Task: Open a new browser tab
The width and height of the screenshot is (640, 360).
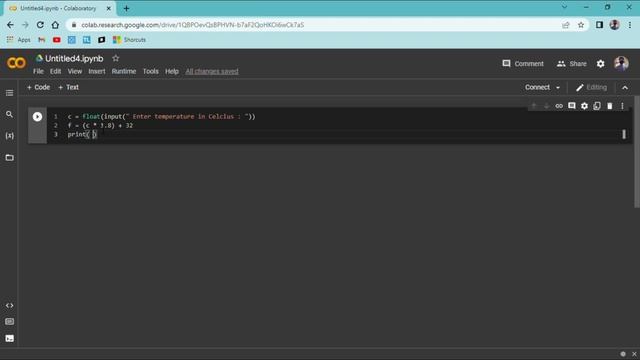Action: (x=127, y=8)
